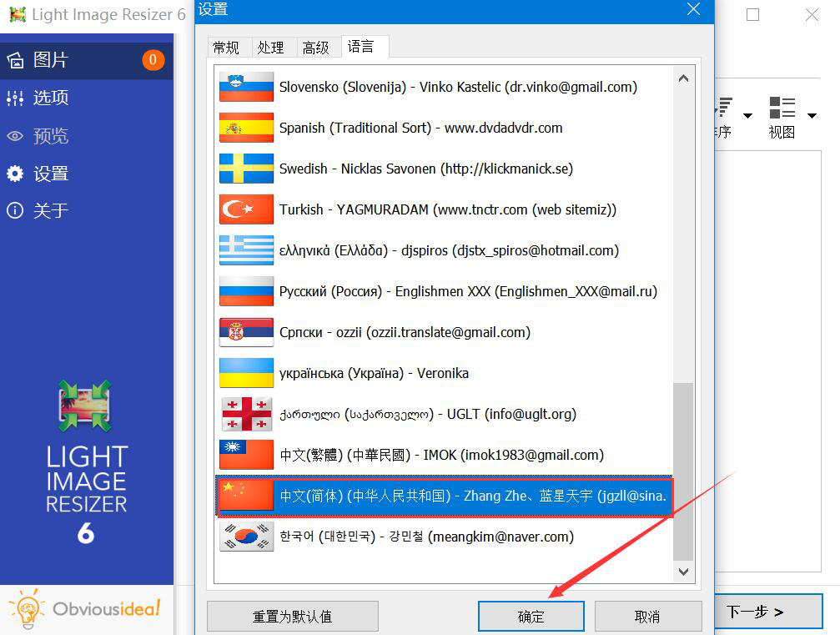
Task: Click the Turkish flag icon
Action: click(246, 209)
